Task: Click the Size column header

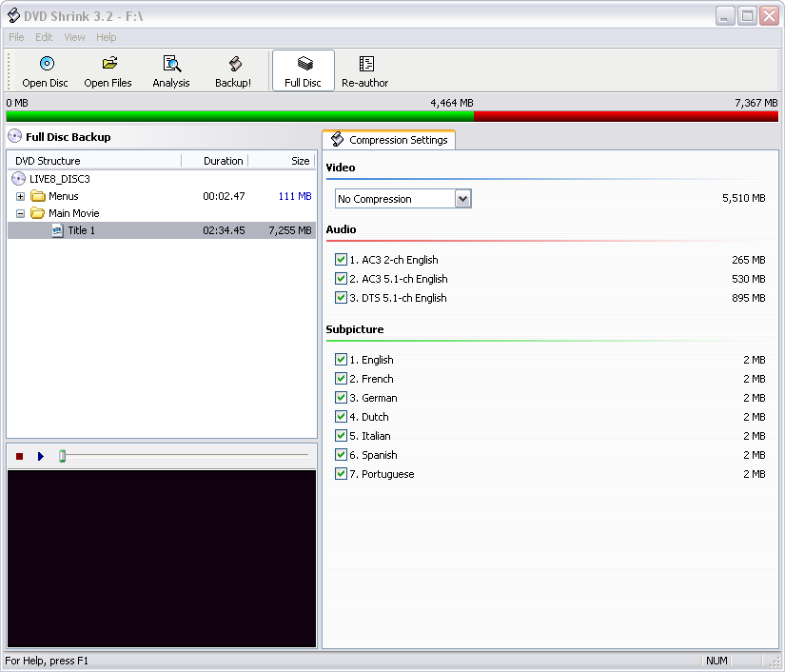Action: pos(282,161)
